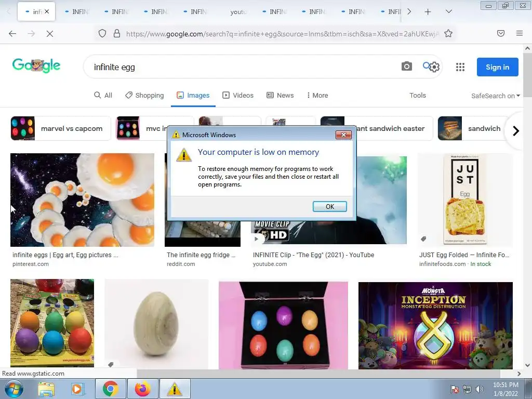Image resolution: width=532 pixels, height=399 pixels.
Task: Switch to the Videos results tab
Action: [238, 96]
